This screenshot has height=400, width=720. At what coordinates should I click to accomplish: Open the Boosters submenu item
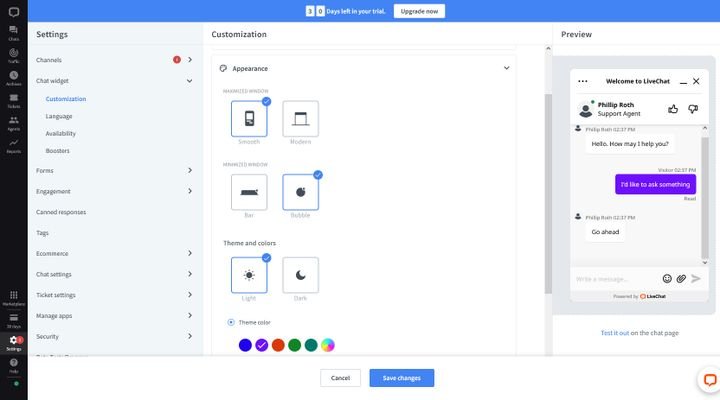pos(57,151)
